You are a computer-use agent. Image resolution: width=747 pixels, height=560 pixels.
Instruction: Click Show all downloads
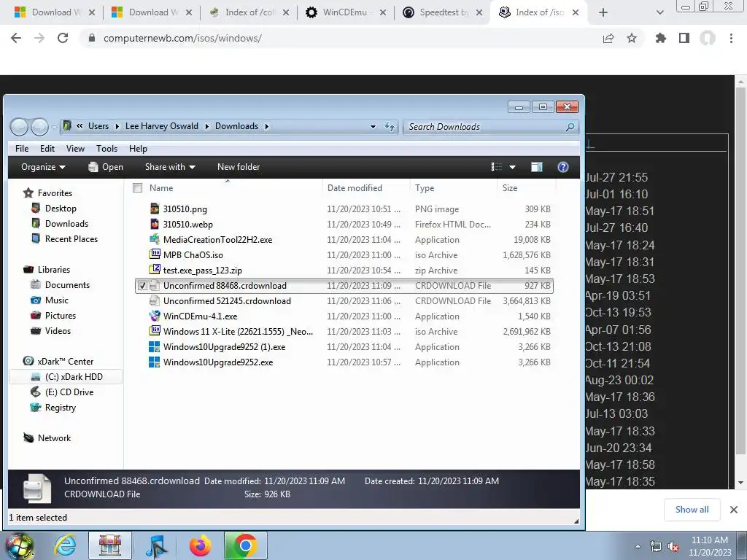(692, 510)
